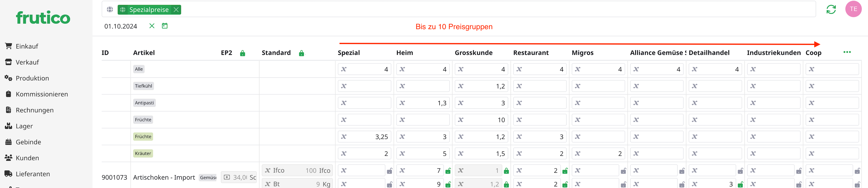The height and width of the screenshot is (188, 868).
Task: Remove the Spezialpreise filter tag
Action: pyautogui.click(x=176, y=10)
